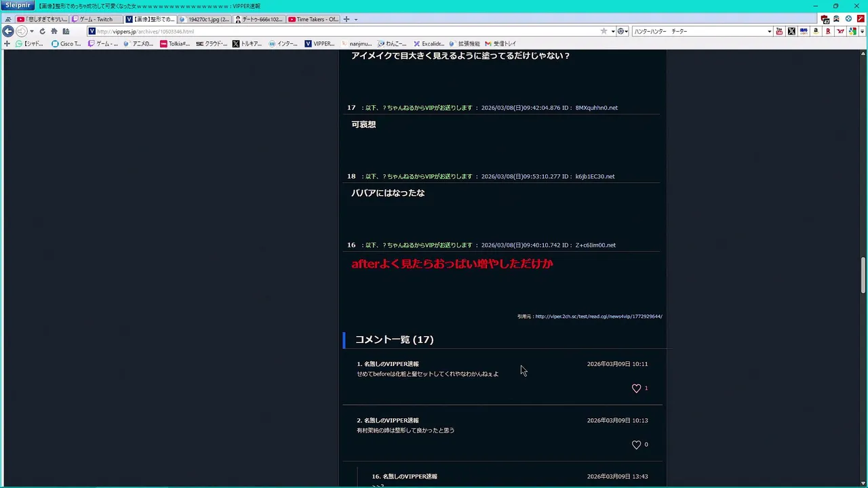Open the 受信トレイ Gmail bookmark
Viewport: 868px width, 488px height.
500,43
